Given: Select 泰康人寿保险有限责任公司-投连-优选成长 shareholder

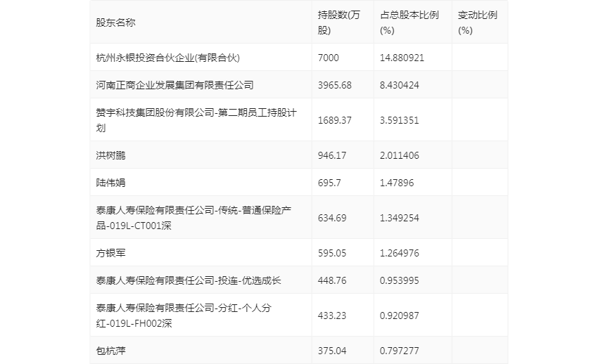Looking at the screenshot, I should click(189, 280).
